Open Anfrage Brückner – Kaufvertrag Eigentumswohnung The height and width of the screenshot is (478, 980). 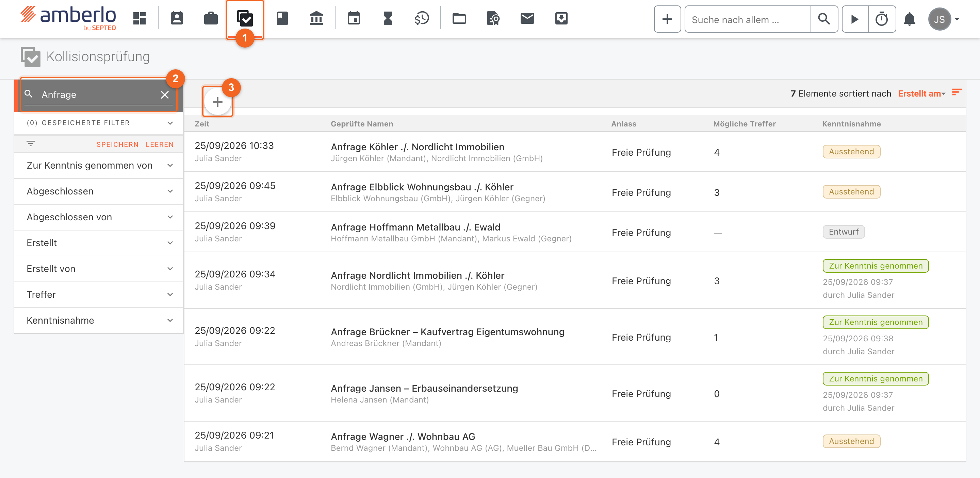click(x=447, y=332)
